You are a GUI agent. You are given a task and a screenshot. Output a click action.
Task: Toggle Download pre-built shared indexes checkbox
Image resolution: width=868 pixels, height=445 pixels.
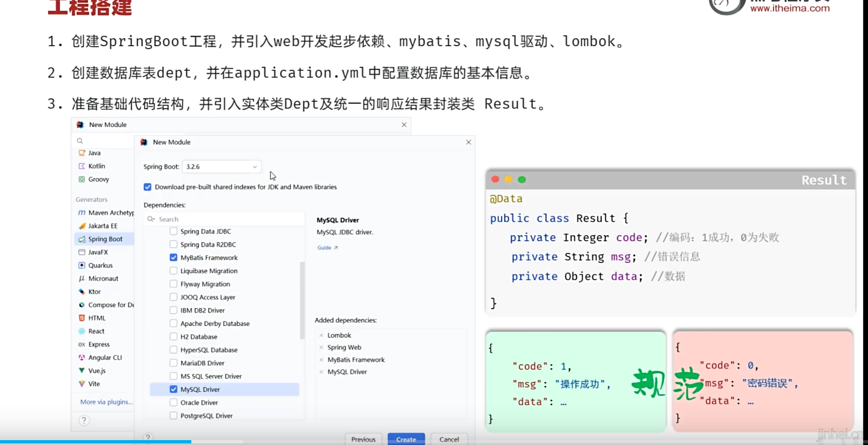click(147, 187)
